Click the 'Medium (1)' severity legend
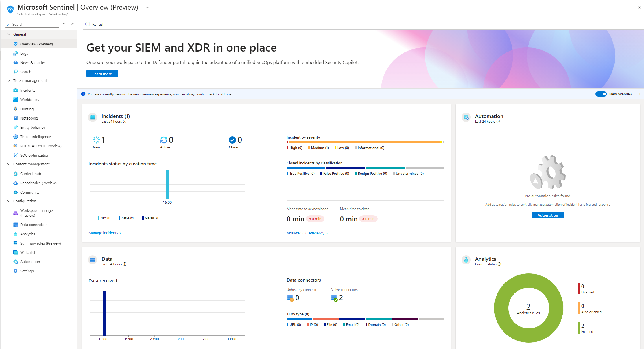Image resolution: width=644 pixels, height=349 pixels. [318, 148]
